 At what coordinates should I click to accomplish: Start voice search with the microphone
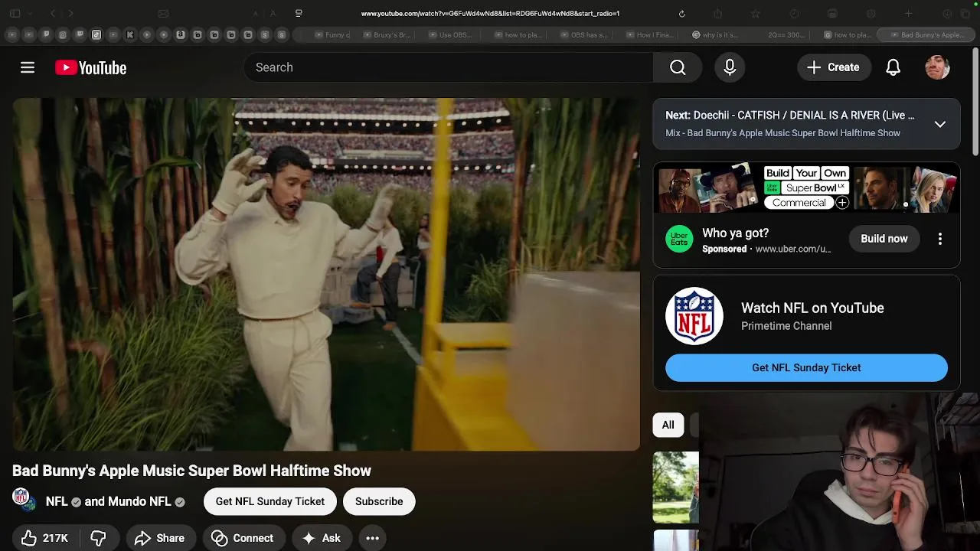tap(730, 67)
